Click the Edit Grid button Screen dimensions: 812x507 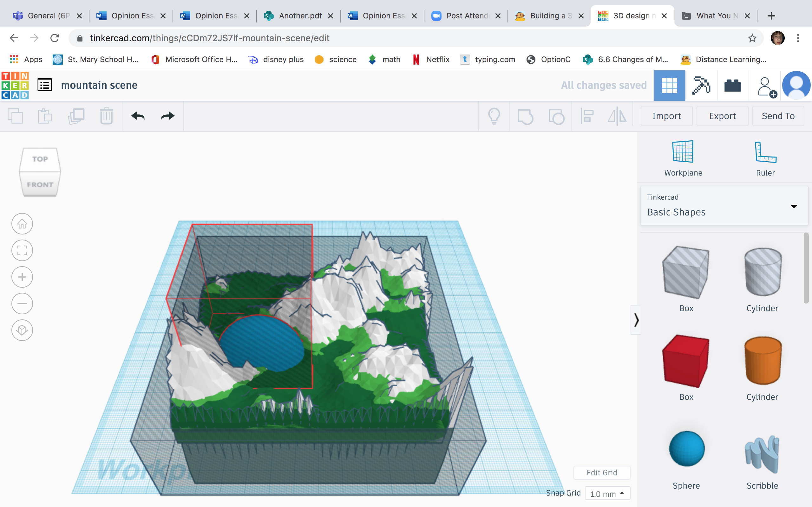tap(602, 472)
